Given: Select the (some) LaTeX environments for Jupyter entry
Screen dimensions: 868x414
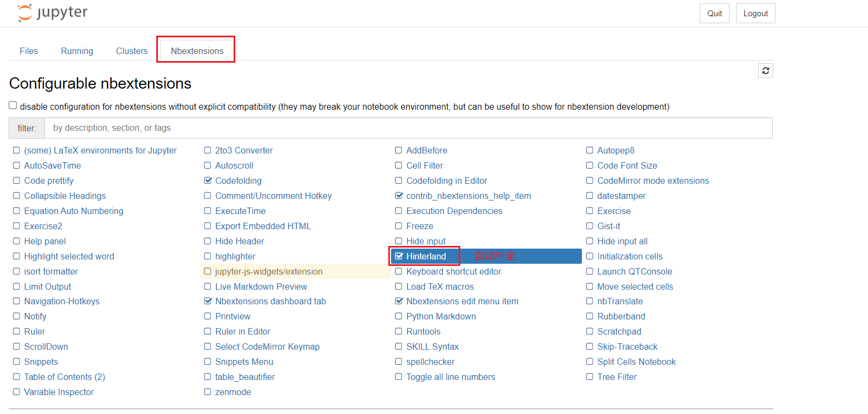Looking at the screenshot, I should 101,150.
